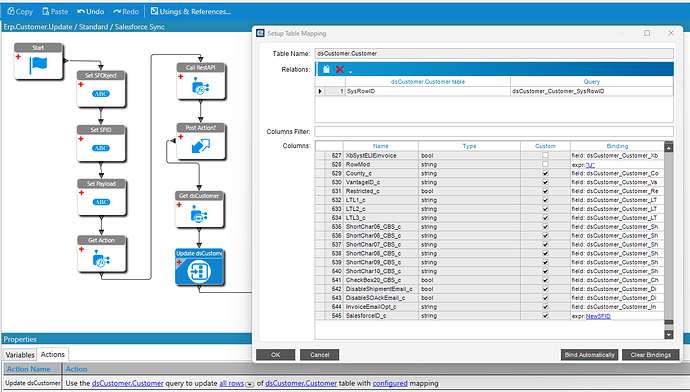This screenshot has height=392, width=690.
Task: Click the Bind Automatically button
Action: [x=589, y=355]
